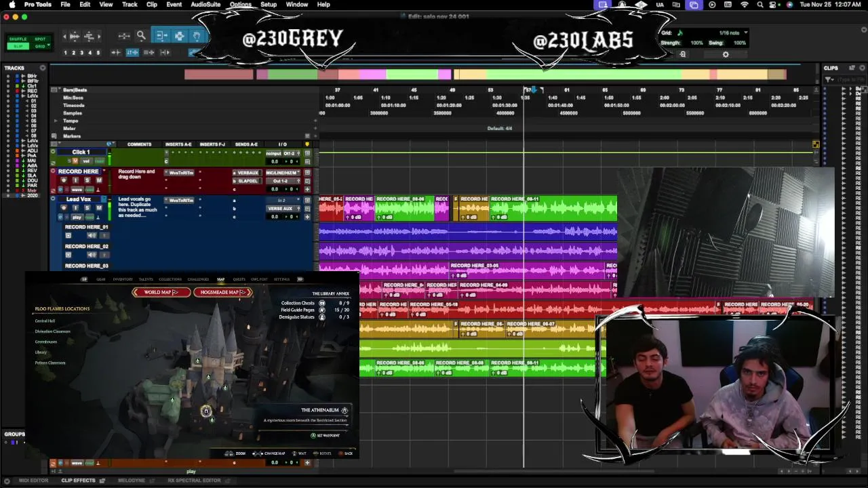This screenshot has height=488, width=868.
Task: Click read automation mode on RECORD HERE track
Action: (x=90, y=190)
